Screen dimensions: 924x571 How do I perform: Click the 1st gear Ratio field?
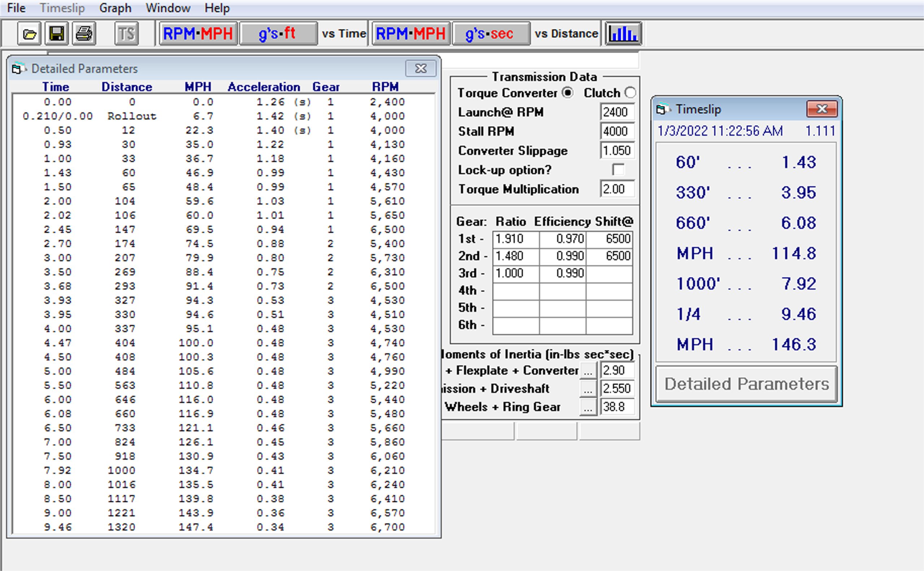[515, 239]
